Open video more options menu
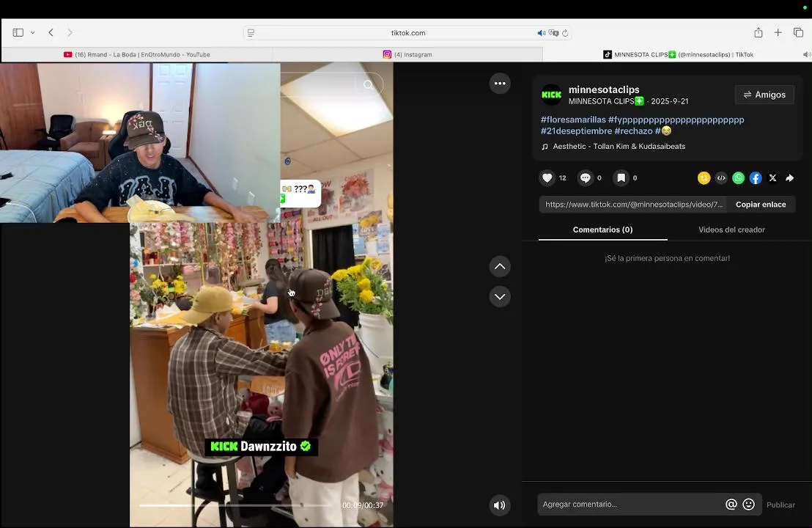 point(500,84)
